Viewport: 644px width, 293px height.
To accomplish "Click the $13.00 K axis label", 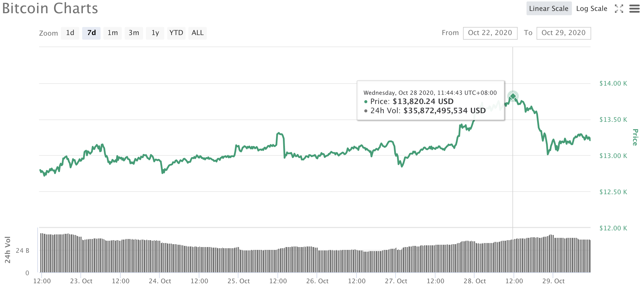I will pos(613,156).
